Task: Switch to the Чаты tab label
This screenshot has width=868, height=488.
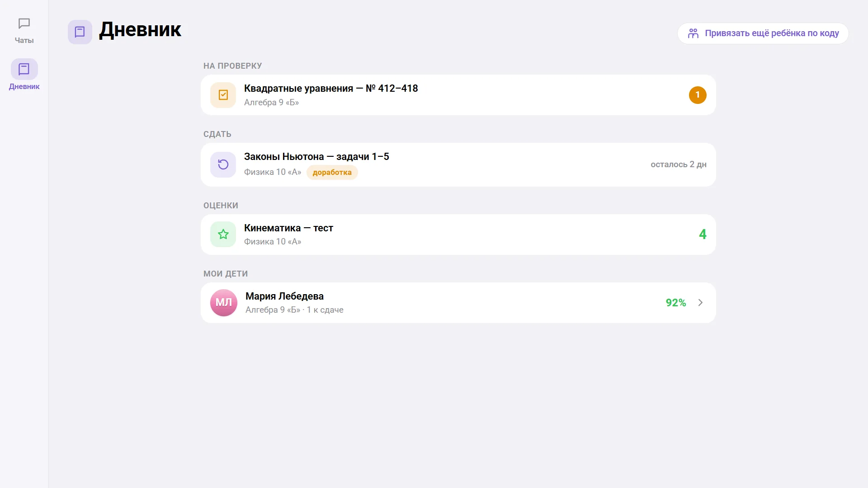Action: click(24, 40)
